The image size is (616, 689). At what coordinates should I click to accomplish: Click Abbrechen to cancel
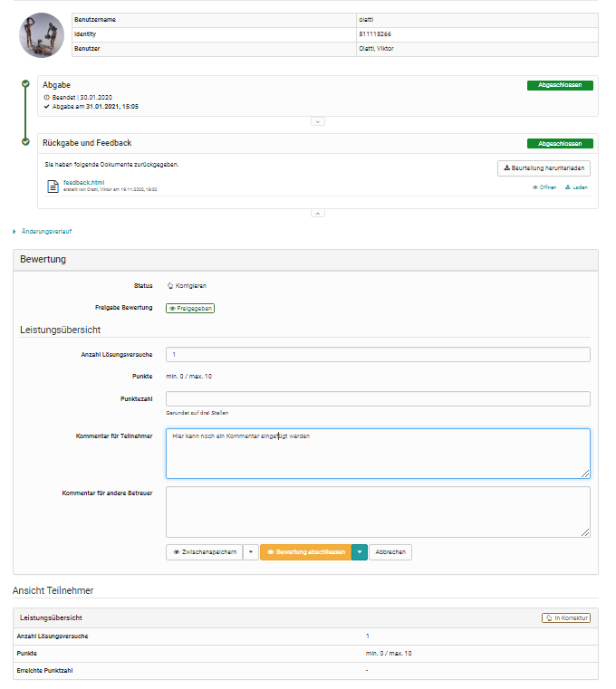tap(390, 551)
